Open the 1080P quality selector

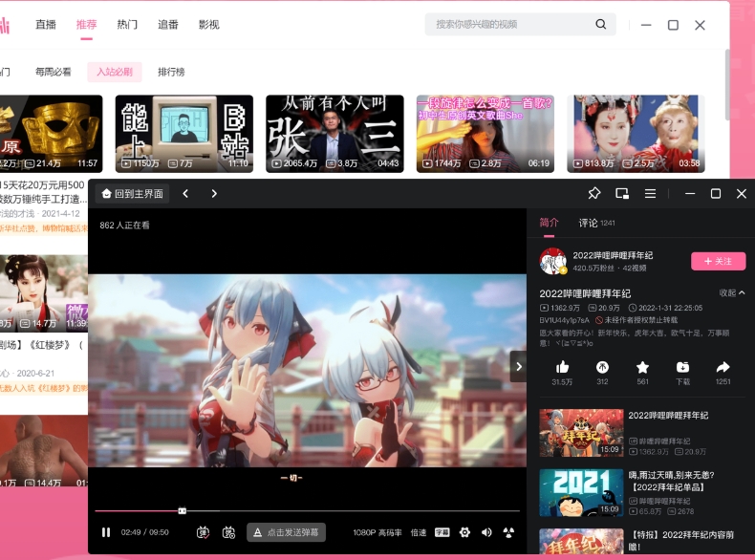click(377, 532)
